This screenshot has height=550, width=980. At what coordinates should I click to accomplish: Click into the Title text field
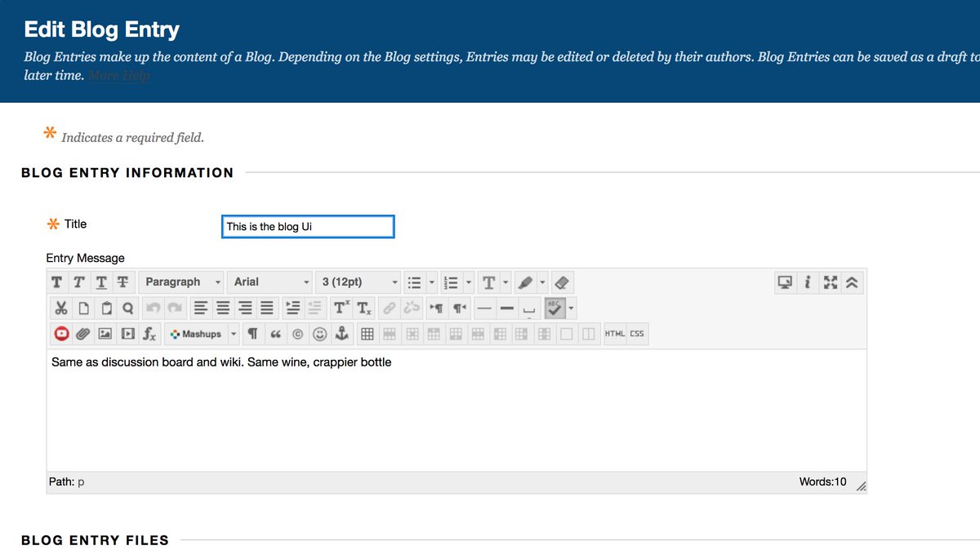pyautogui.click(x=308, y=227)
